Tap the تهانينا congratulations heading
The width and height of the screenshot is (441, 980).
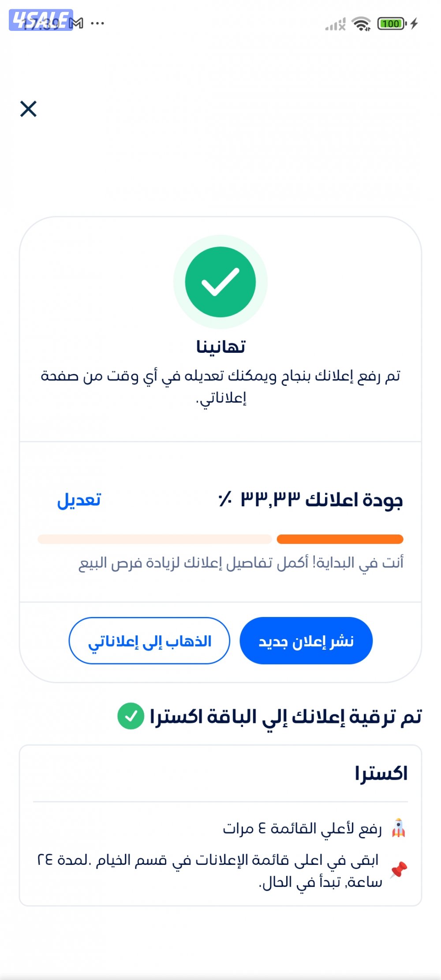pyautogui.click(x=220, y=347)
